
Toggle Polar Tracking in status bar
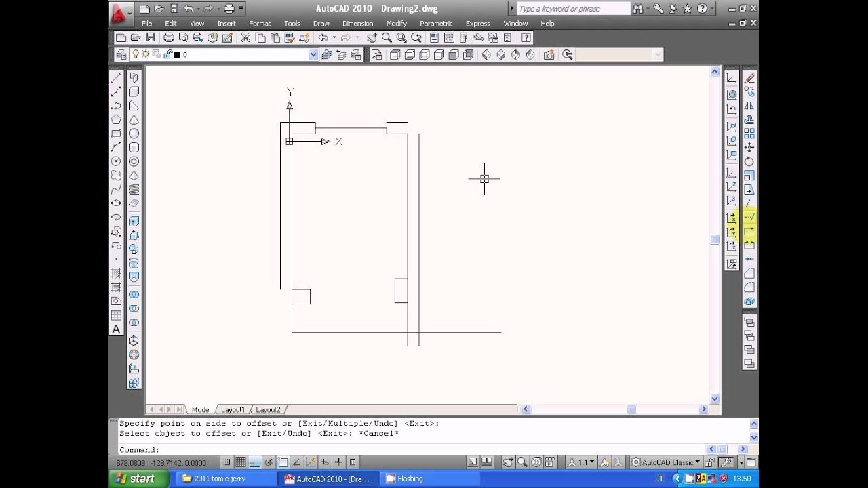click(x=269, y=462)
